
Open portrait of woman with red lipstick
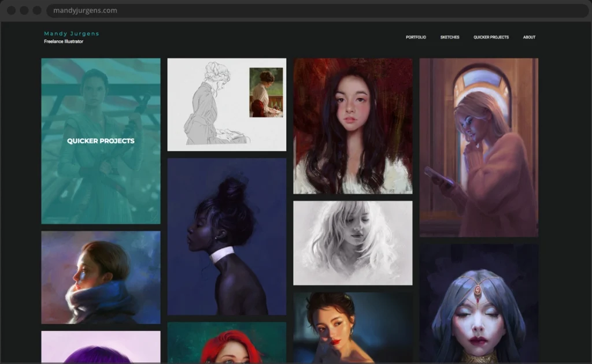coord(353,327)
